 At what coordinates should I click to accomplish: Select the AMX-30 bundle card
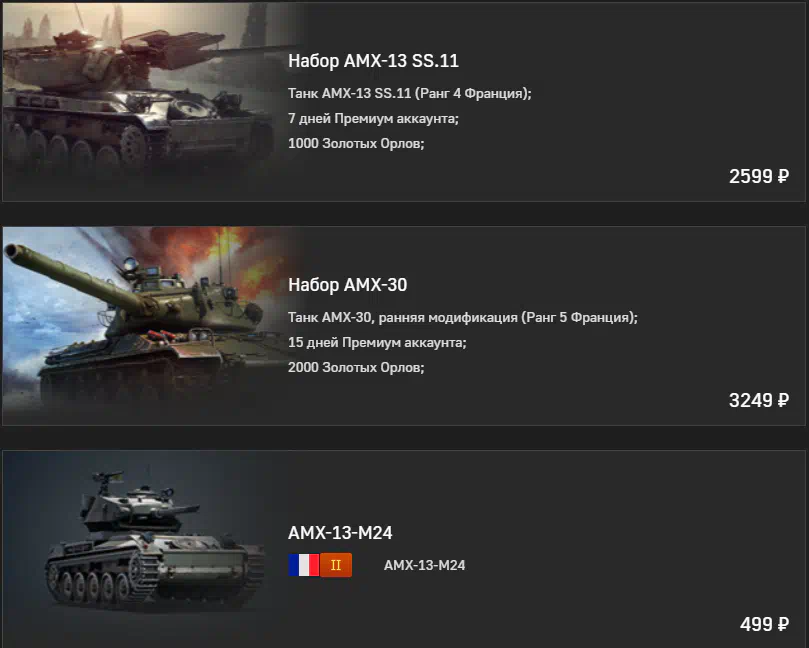(x=403, y=326)
